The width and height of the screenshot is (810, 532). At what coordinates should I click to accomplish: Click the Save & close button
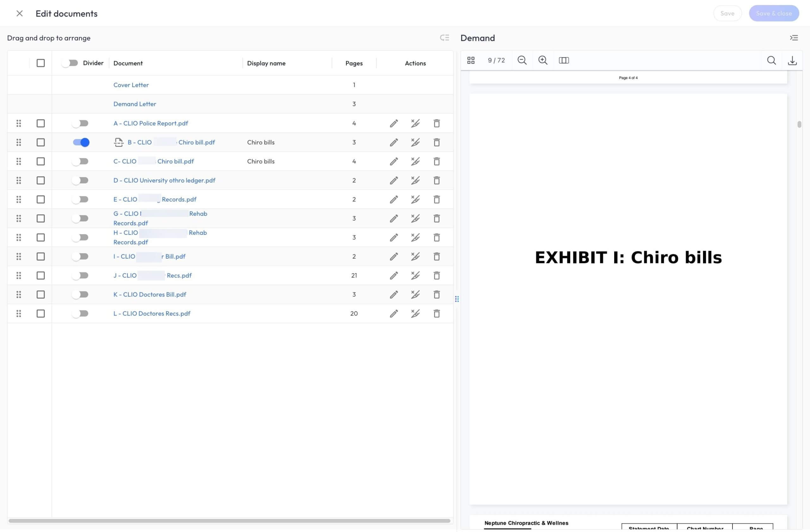click(x=774, y=13)
